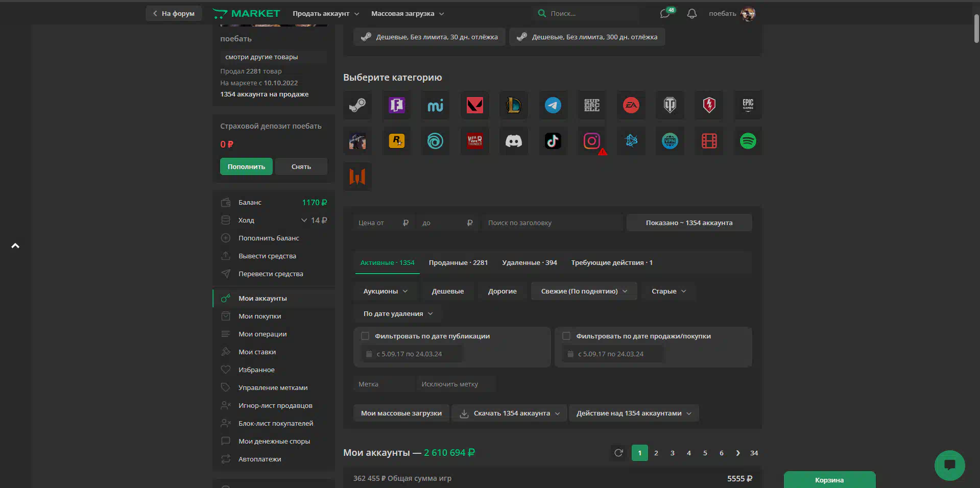Viewport: 980px width, 488px height.
Task: Open Свежие (По поднятию) sort dropdown
Action: [x=584, y=291]
